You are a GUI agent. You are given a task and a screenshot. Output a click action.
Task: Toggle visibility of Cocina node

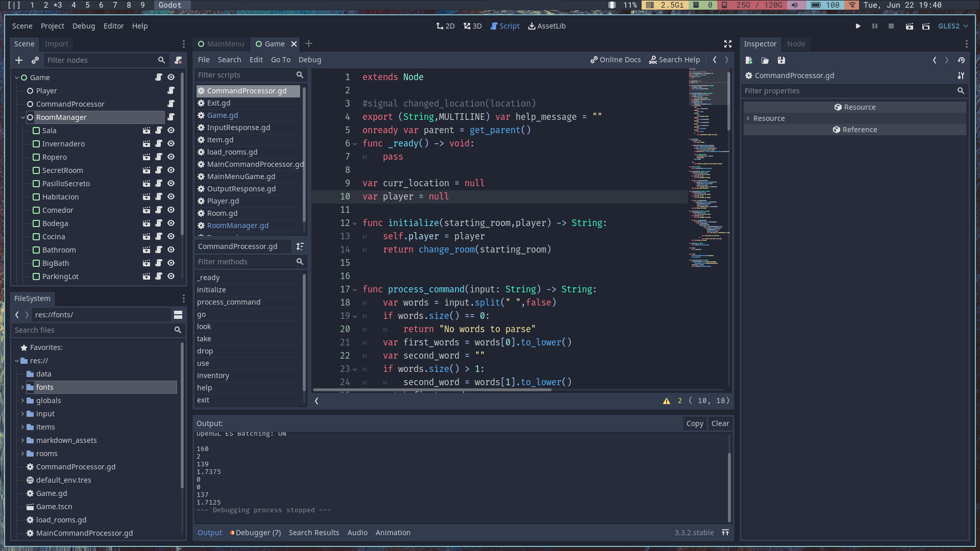click(x=171, y=237)
